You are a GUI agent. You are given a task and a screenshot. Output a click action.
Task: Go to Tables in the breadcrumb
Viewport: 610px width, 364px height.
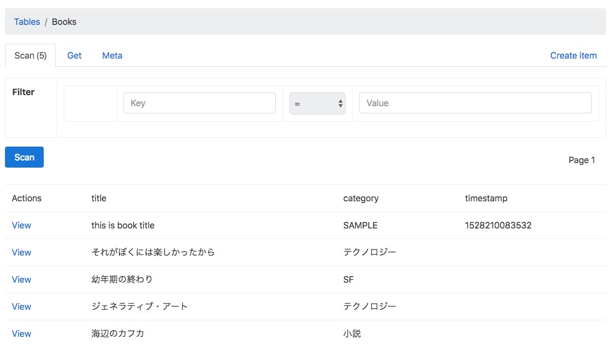(27, 22)
